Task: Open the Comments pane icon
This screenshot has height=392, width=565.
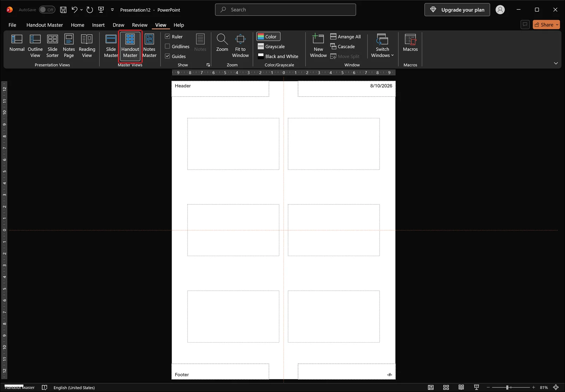Action: tap(525, 24)
